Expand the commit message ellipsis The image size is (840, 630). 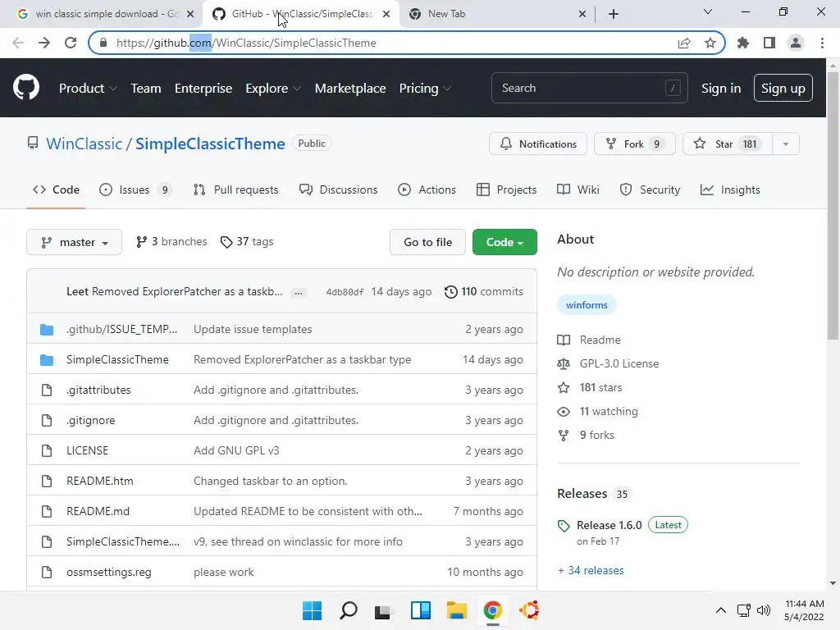tap(299, 293)
